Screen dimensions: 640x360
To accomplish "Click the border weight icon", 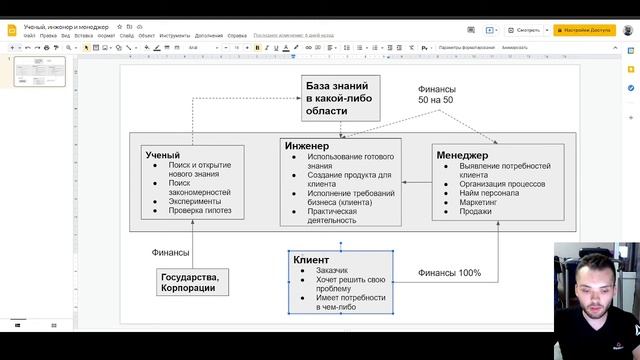I will coord(167,48).
